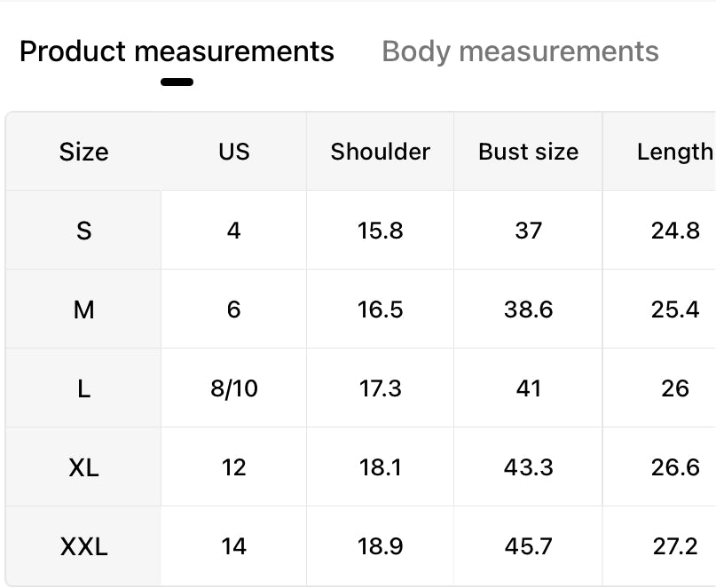Click the 24.8 length cell

pyautogui.click(x=675, y=231)
